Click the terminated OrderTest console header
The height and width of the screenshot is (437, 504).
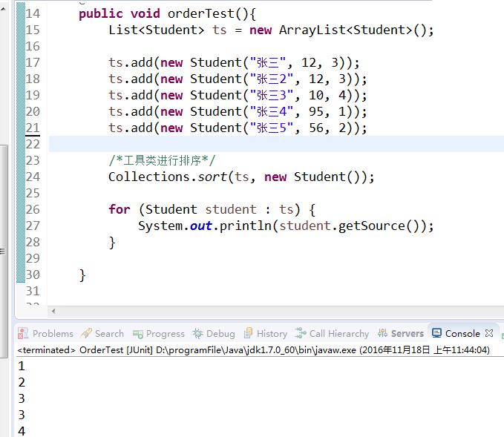click(254, 350)
